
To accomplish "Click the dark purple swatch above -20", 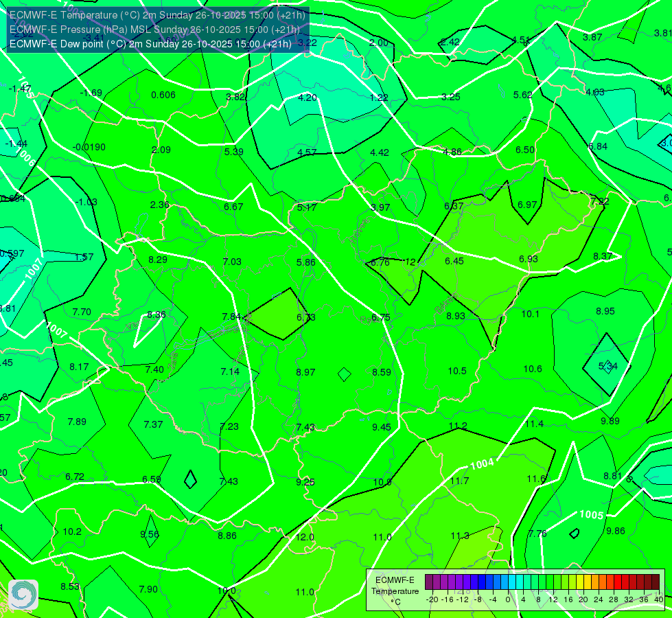I will pos(429,582).
